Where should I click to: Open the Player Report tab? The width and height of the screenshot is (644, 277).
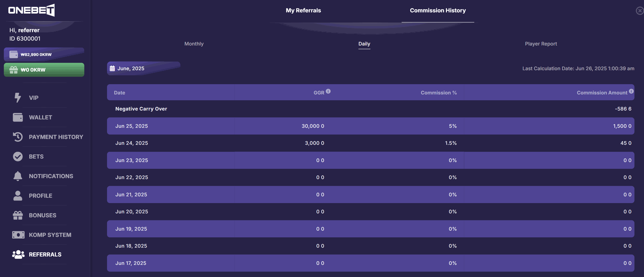pyautogui.click(x=541, y=44)
